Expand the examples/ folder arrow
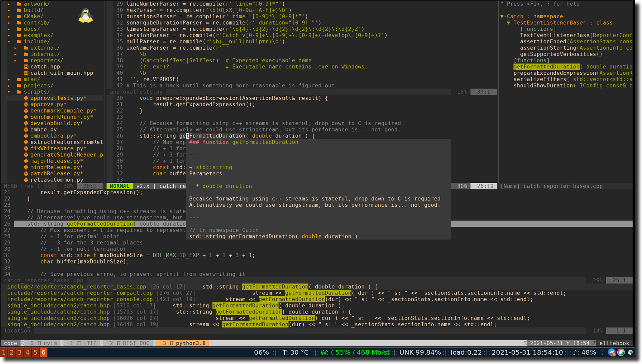This screenshot has width=642, height=364. 9,35
